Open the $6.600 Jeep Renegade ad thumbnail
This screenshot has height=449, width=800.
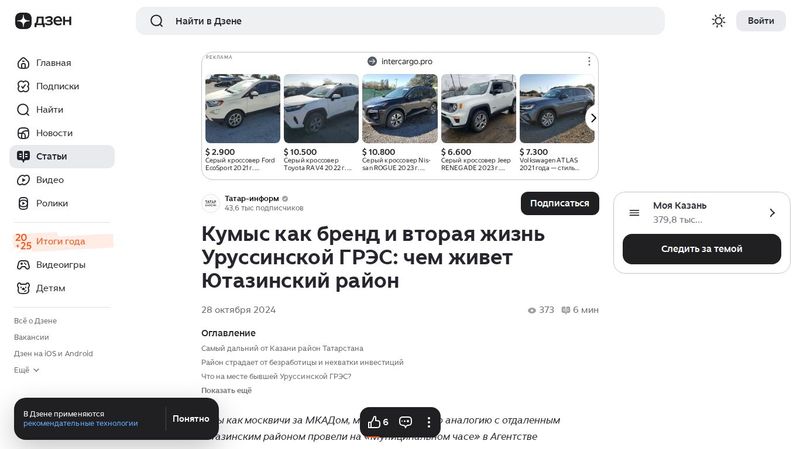tap(478, 108)
